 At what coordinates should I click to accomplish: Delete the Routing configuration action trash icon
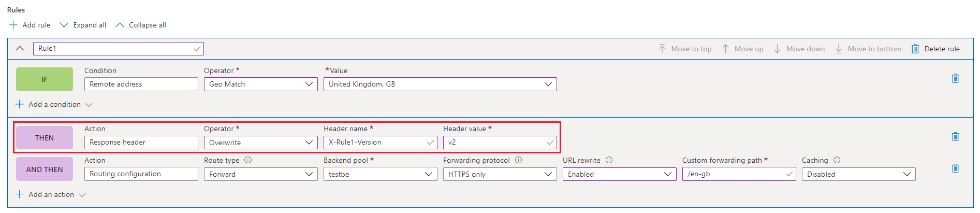pos(955,168)
